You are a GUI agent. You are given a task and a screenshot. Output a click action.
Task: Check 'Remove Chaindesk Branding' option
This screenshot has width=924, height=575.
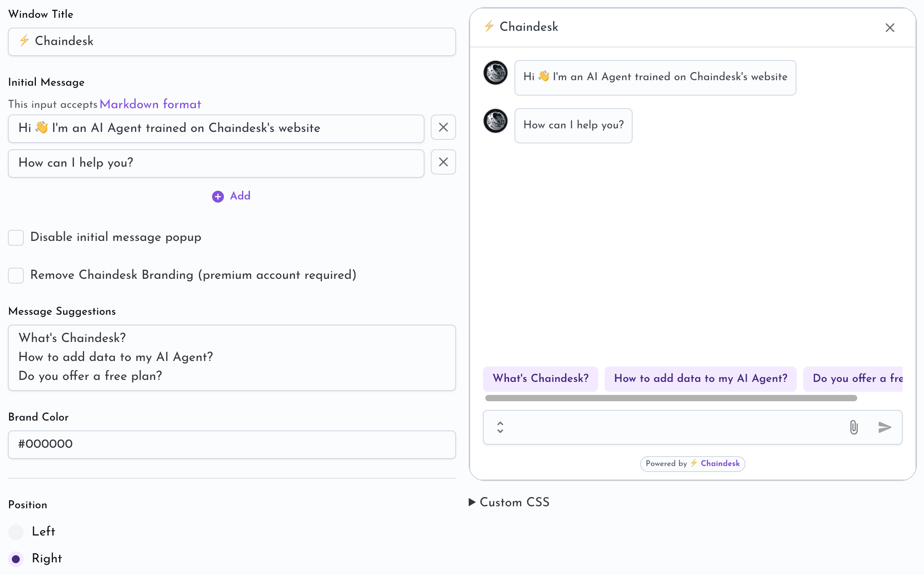pyautogui.click(x=16, y=275)
